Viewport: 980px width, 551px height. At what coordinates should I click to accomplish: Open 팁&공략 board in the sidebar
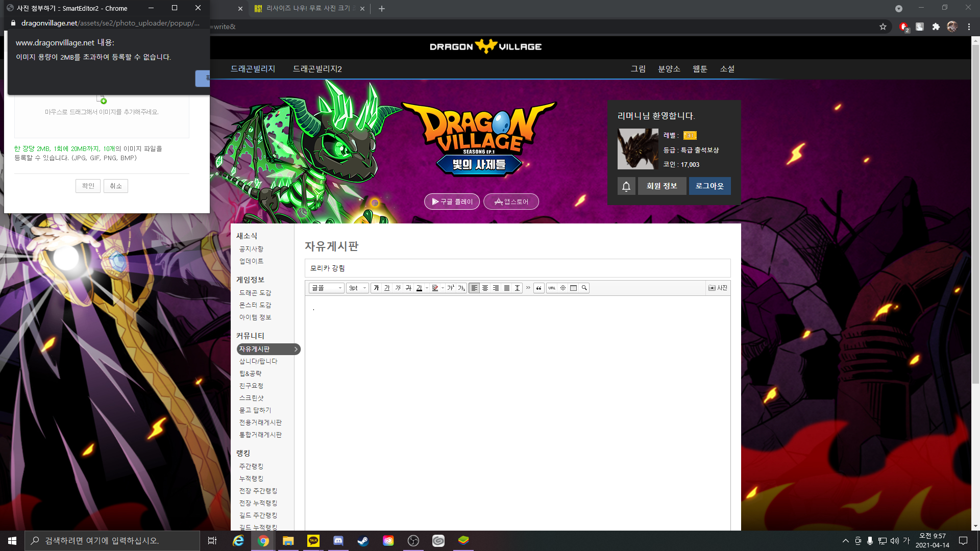pyautogui.click(x=250, y=373)
